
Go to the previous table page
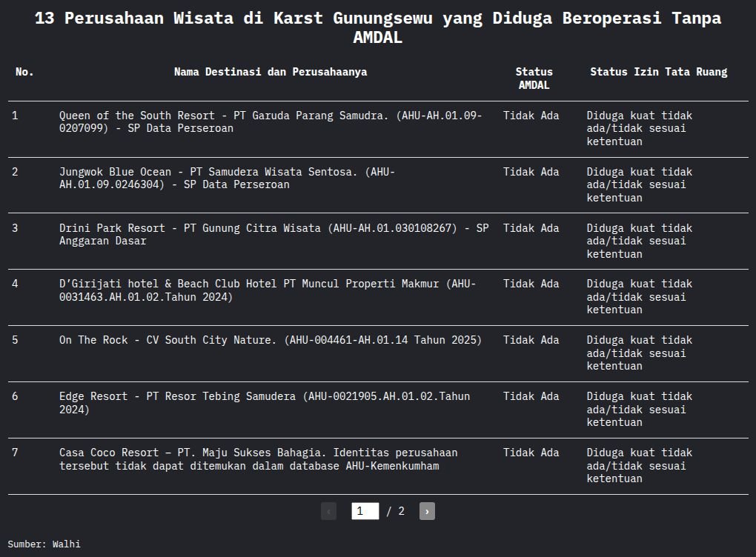click(328, 511)
